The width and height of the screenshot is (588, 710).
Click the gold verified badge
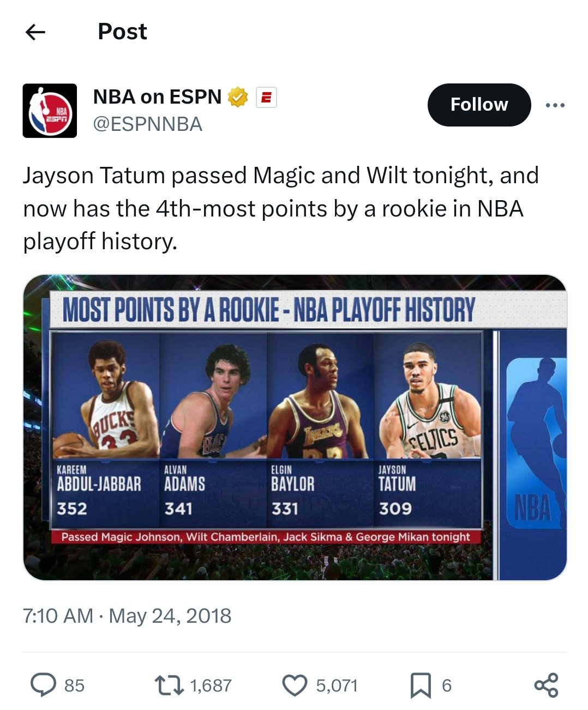click(x=237, y=97)
